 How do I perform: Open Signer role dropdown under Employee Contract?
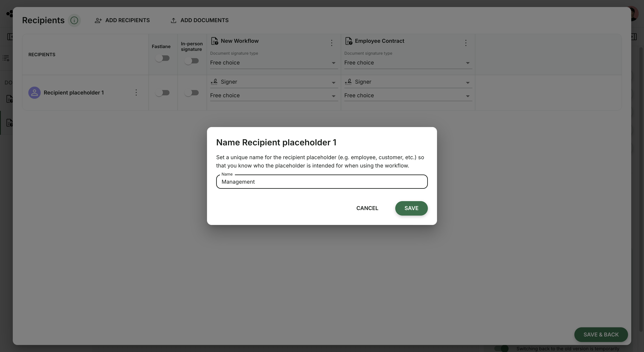pyautogui.click(x=408, y=82)
